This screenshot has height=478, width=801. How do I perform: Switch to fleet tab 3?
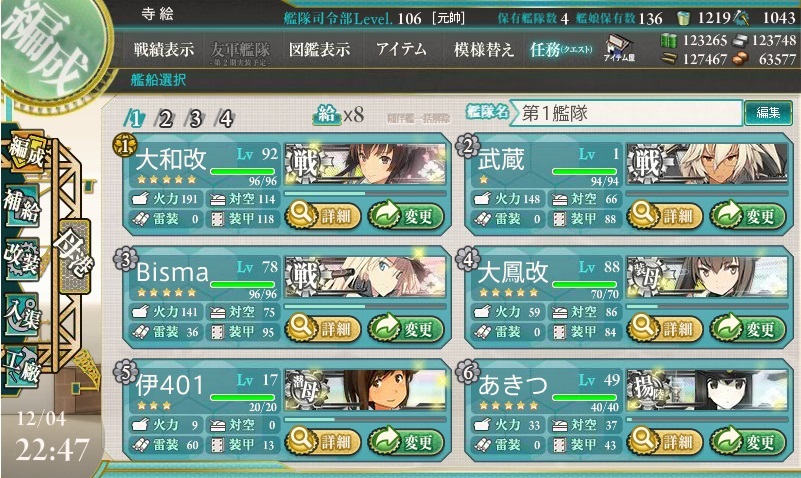pyautogui.click(x=196, y=119)
